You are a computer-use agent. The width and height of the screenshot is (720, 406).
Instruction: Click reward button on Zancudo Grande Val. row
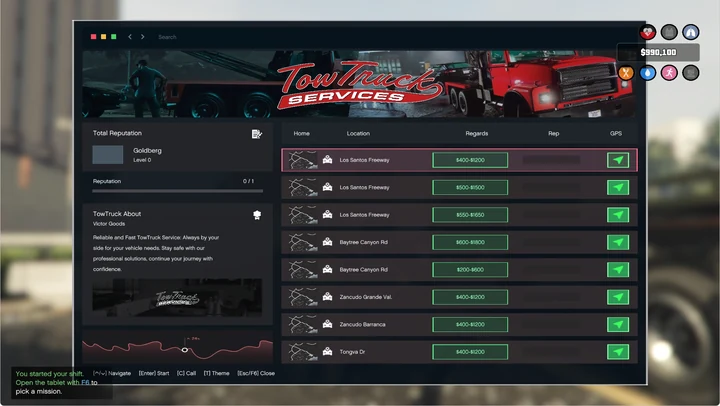coord(470,297)
